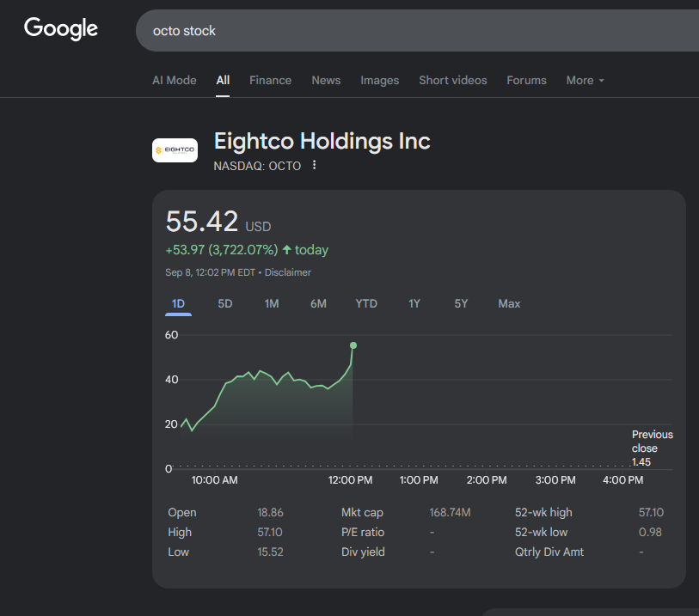This screenshot has height=616, width=699.
Task: Open the Short videos tab
Action: click(452, 81)
